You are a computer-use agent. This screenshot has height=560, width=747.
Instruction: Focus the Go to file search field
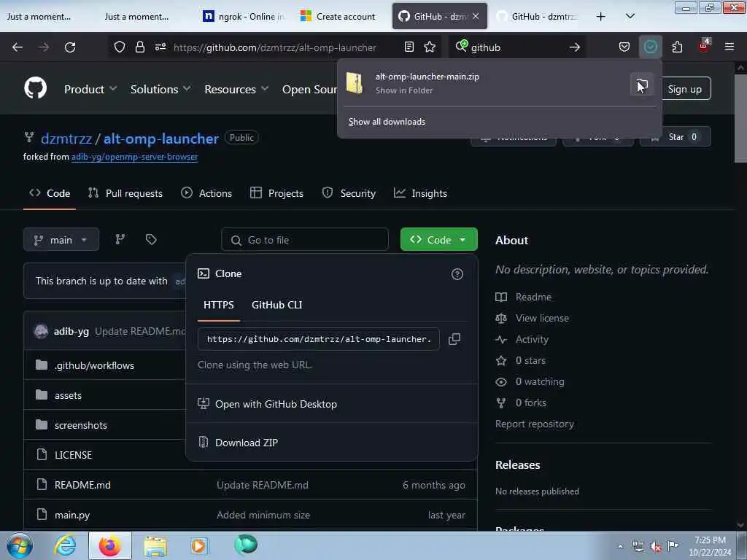[305, 239]
